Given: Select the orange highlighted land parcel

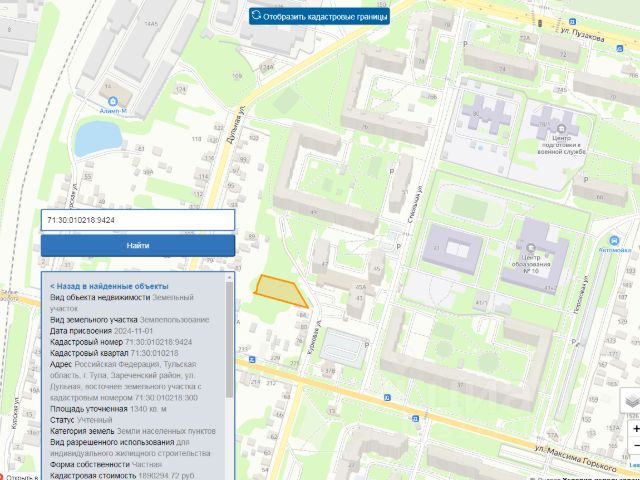Looking at the screenshot, I should 281,290.
